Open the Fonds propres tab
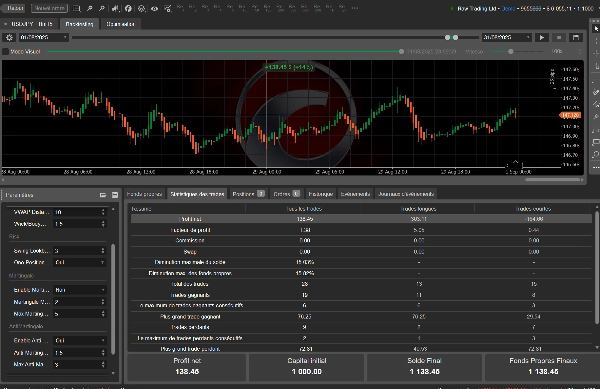Screen dimensions: 600x389 coord(145,194)
